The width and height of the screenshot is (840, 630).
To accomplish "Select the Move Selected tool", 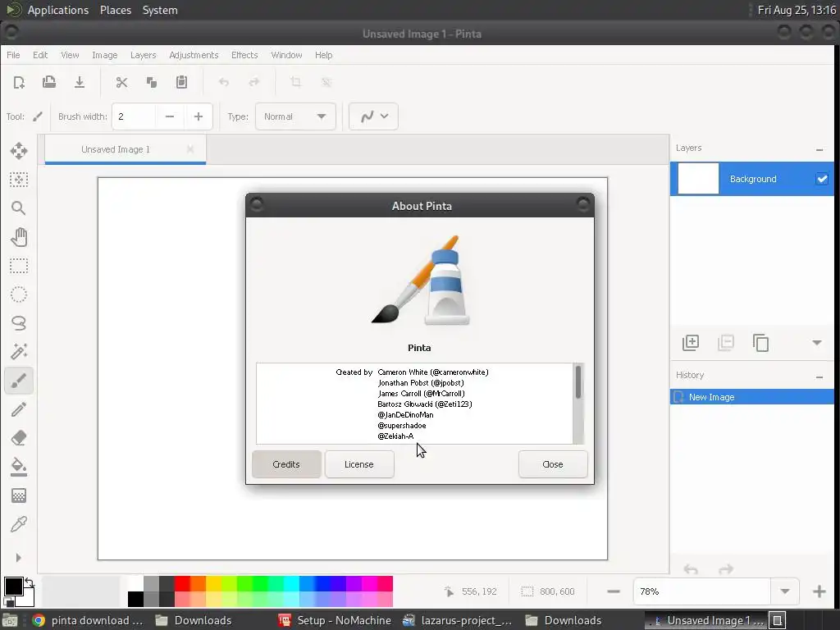I will [x=19, y=151].
